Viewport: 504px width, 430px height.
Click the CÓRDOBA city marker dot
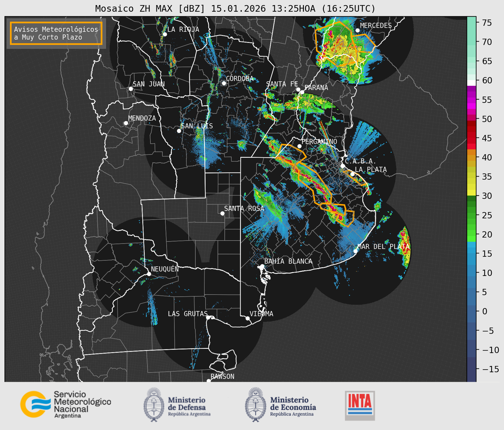tap(224, 83)
